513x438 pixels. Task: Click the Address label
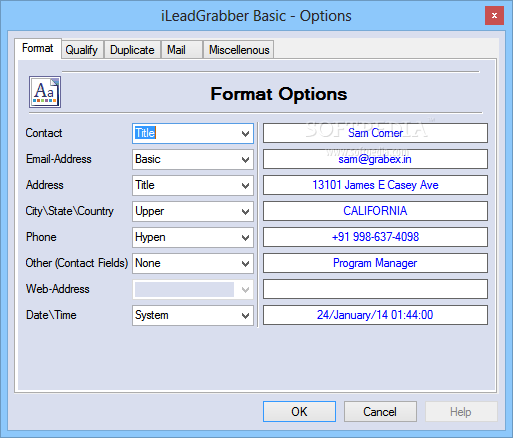click(45, 185)
